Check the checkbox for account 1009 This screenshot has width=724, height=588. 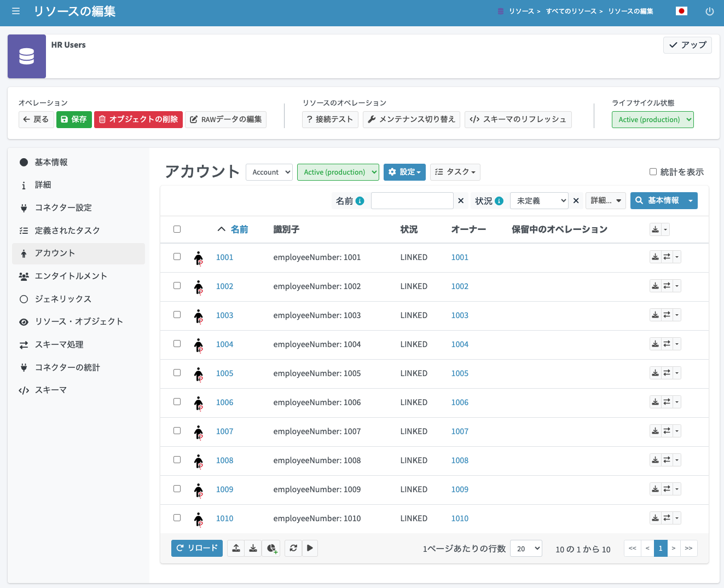click(x=177, y=488)
